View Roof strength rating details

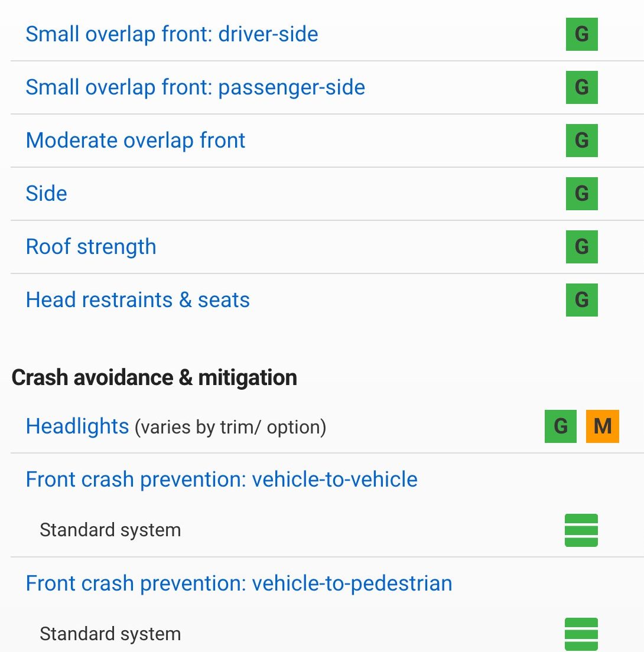(91, 247)
